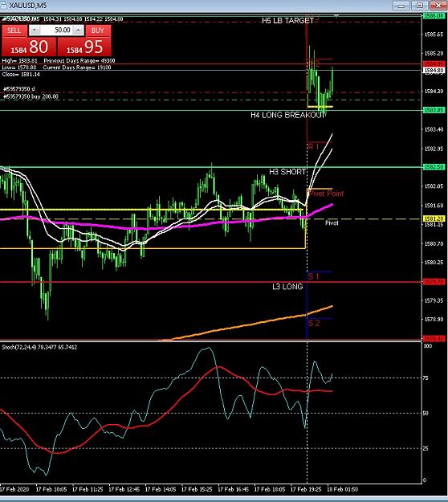Click the #59579350 buy 200.00 order line label
Viewport: 448px width, 502px height.
(31, 96)
